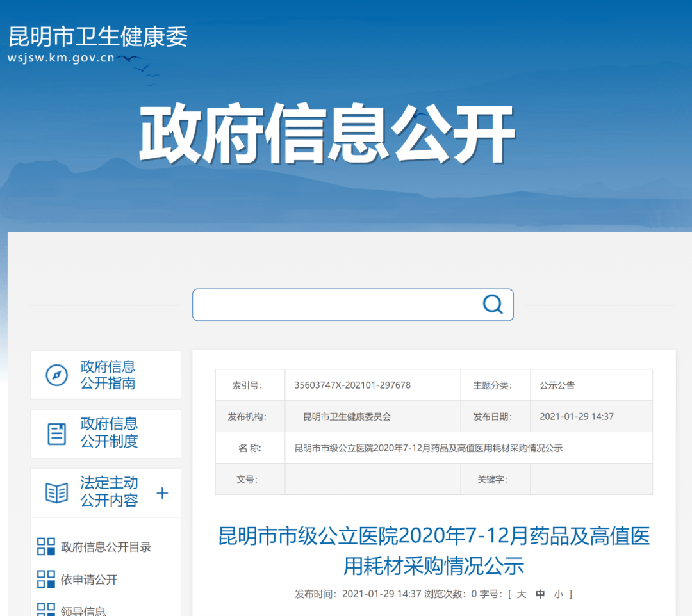The image size is (692, 616).
Task: Select index number 35603747X-202101-297678
Action: click(x=352, y=385)
